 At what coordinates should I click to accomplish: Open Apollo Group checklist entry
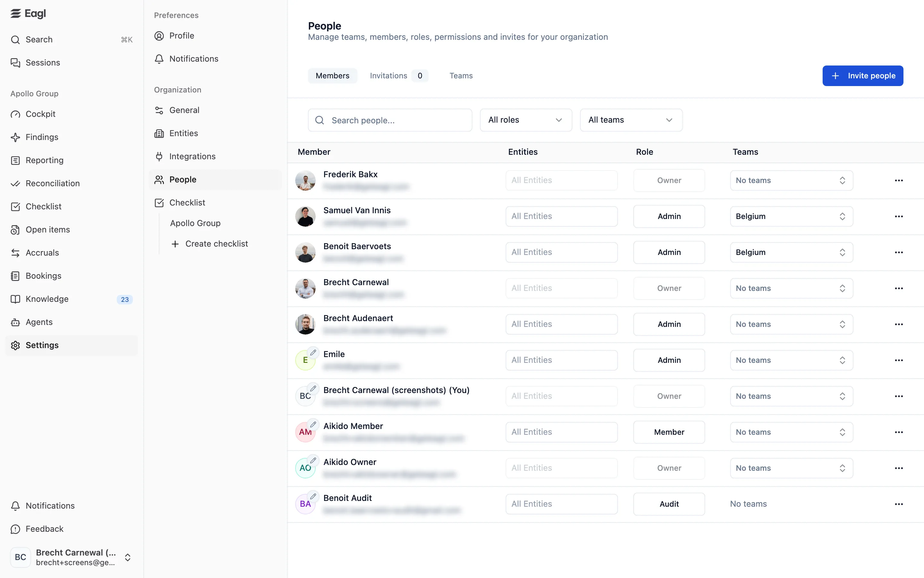[x=195, y=223]
